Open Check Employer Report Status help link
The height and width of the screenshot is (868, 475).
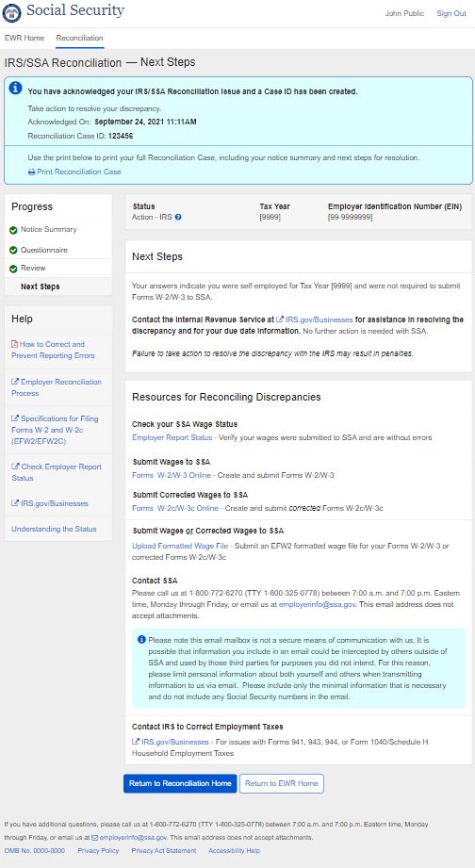coord(57,472)
